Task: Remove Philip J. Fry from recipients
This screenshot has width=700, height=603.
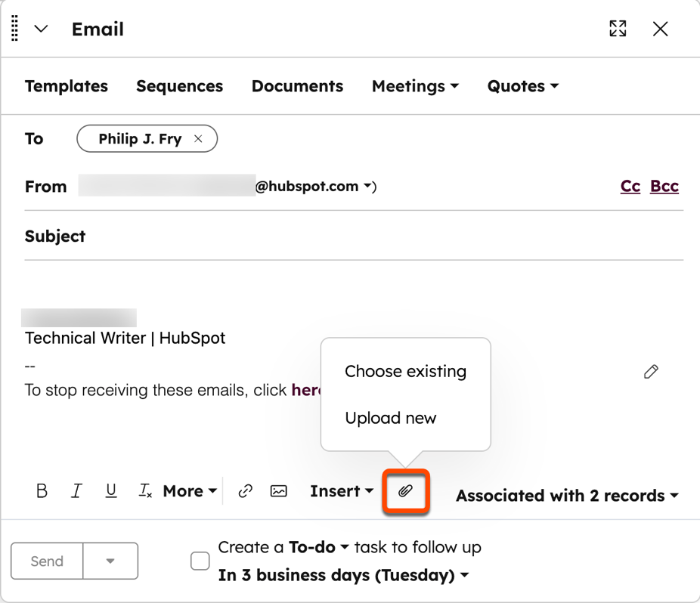Action: pos(198,138)
